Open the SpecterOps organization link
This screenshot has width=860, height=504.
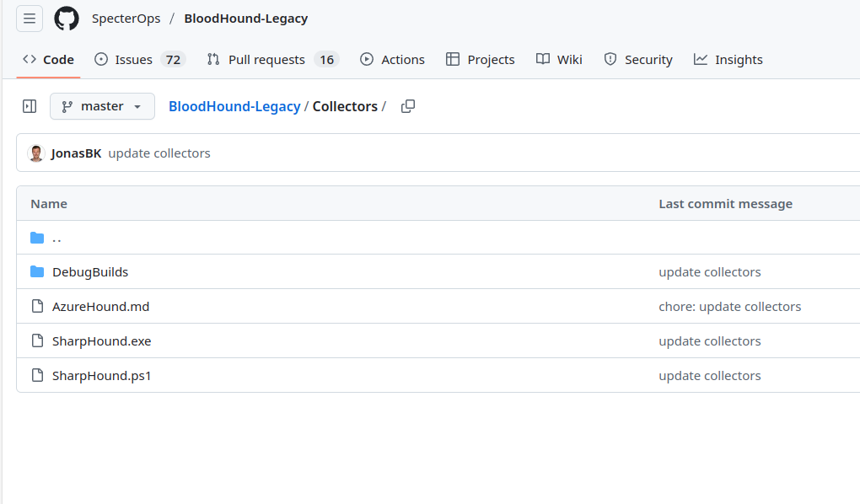[126, 19]
